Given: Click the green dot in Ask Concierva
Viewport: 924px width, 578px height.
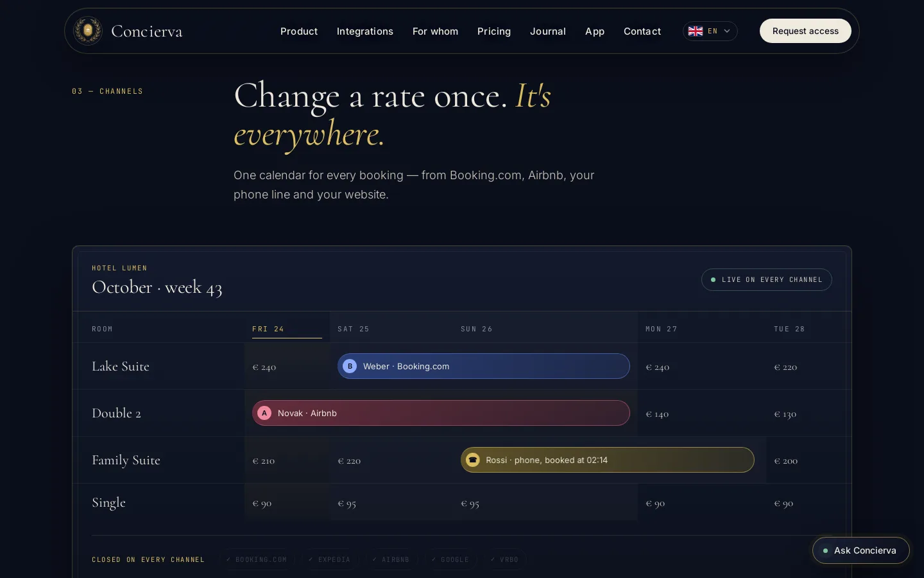Looking at the screenshot, I should (825, 550).
